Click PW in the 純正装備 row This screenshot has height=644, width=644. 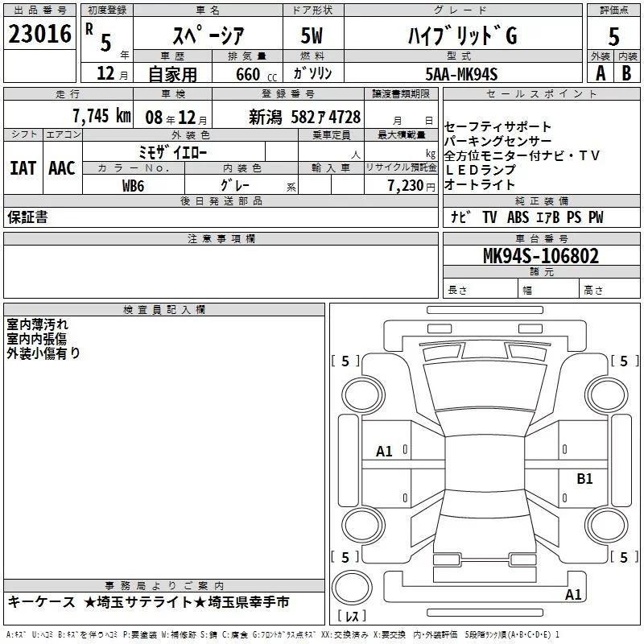[x=596, y=217]
